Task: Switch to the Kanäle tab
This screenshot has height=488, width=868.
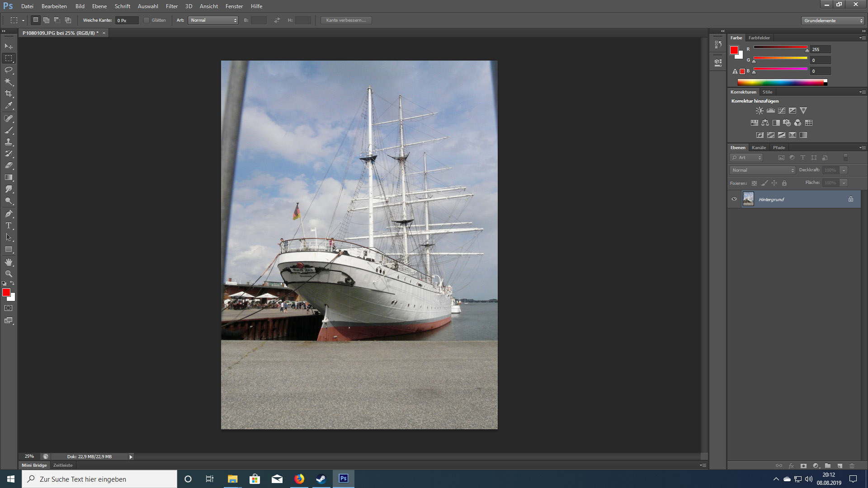Action: click(759, 148)
